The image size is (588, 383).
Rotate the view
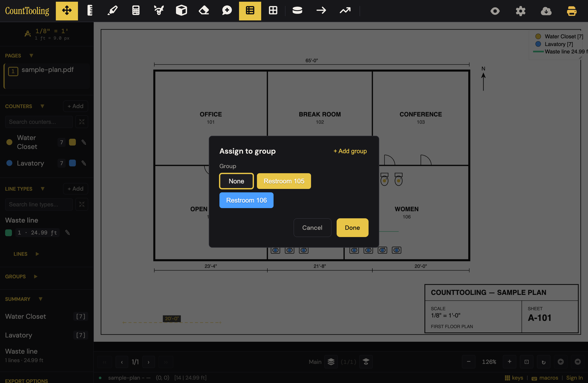click(543, 362)
